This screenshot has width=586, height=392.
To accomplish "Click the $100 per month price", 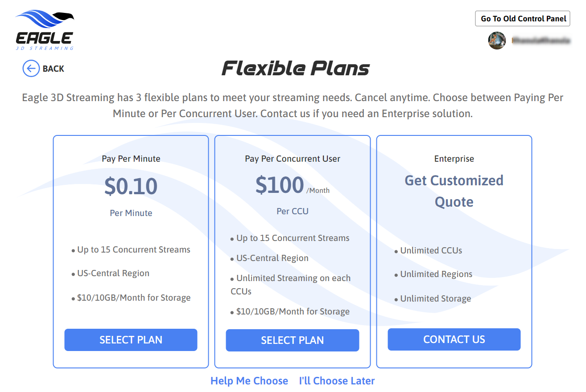I will [280, 185].
